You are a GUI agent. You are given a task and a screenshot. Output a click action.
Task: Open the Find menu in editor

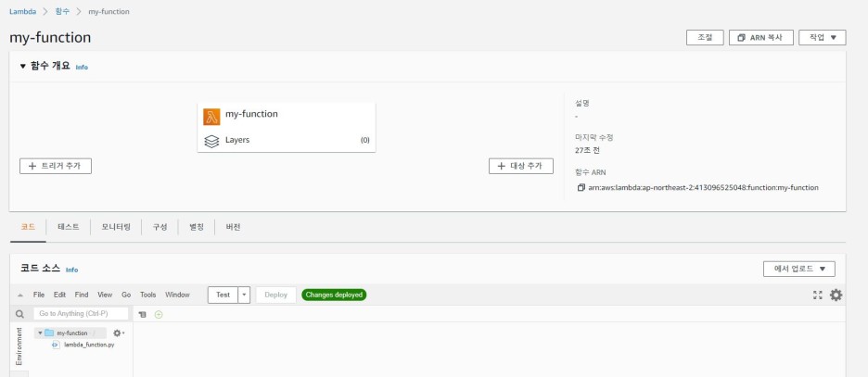[82, 295]
